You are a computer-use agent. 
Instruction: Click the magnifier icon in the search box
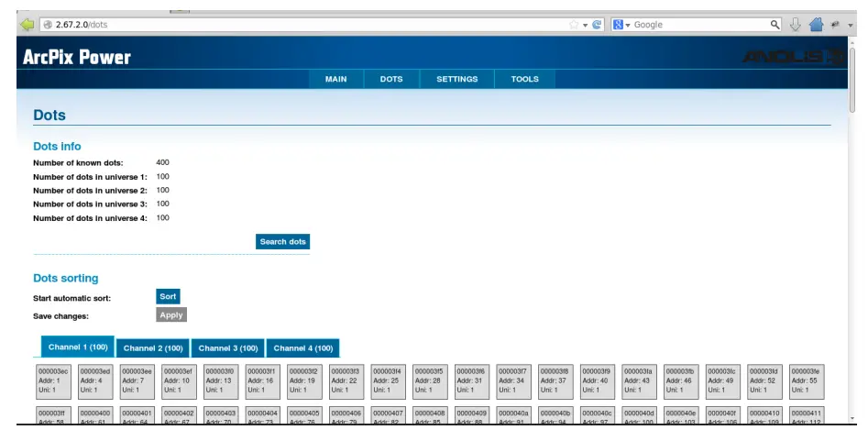click(775, 25)
